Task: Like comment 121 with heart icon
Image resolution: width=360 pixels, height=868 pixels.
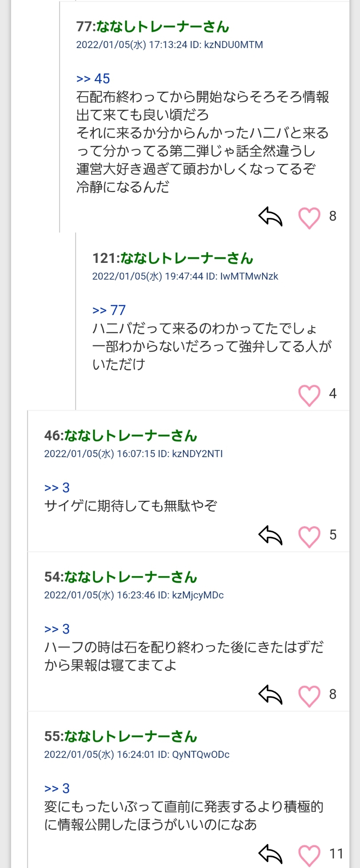Action: coord(309,395)
